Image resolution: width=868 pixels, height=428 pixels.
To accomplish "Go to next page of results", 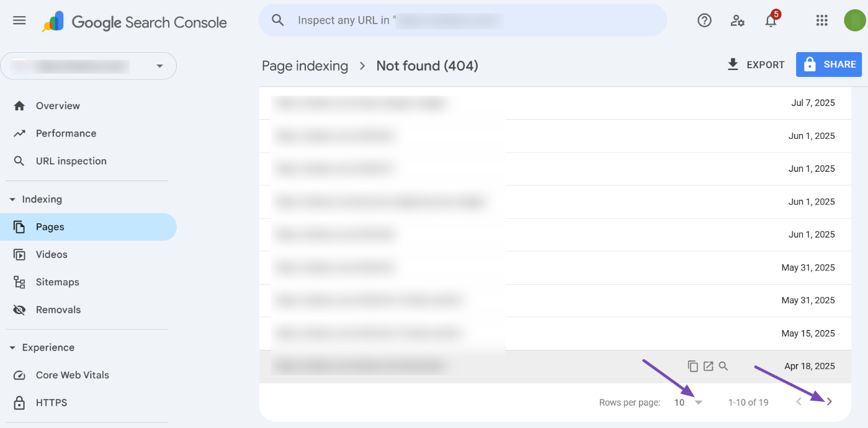I will pyautogui.click(x=830, y=402).
